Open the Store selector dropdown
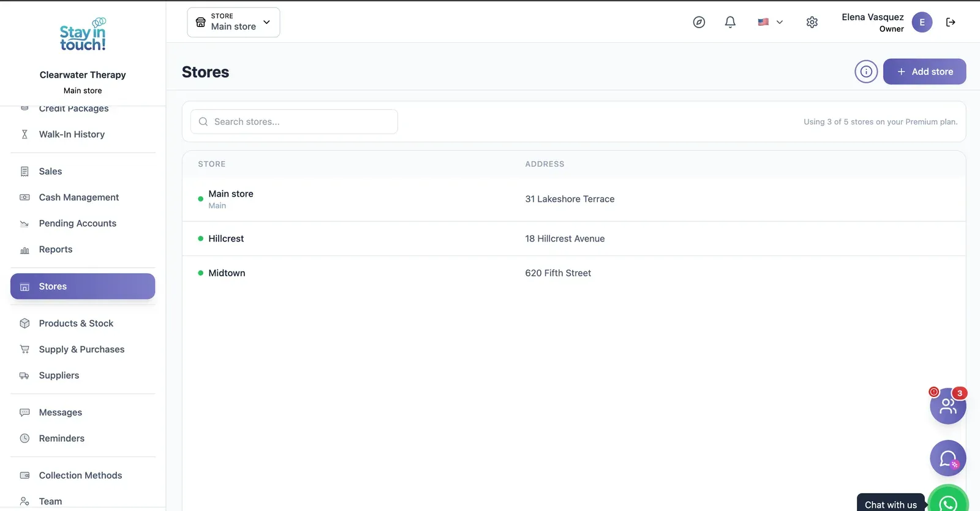The width and height of the screenshot is (980, 511). click(233, 22)
